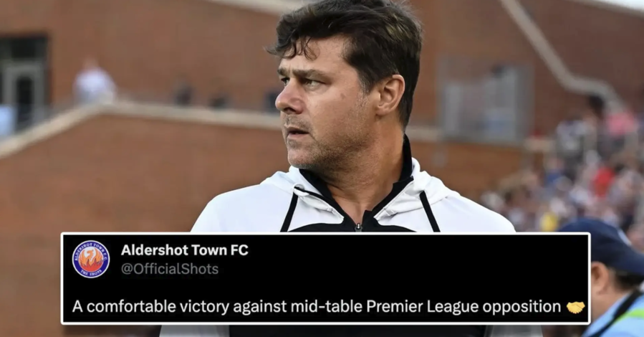644x337 pixels.
Task: Click the Aldershot Town FC club badge avatar
Action: click(x=91, y=260)
